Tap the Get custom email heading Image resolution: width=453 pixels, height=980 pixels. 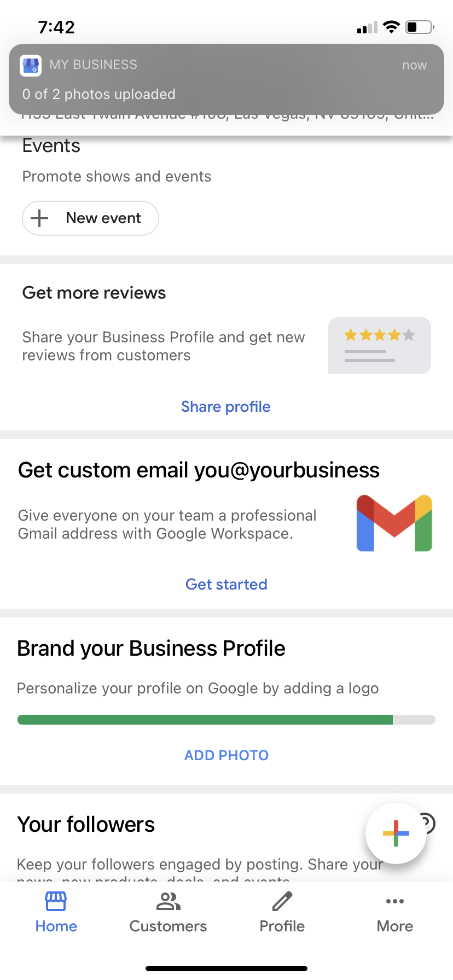pyautogui.click(x=199, y=470)
